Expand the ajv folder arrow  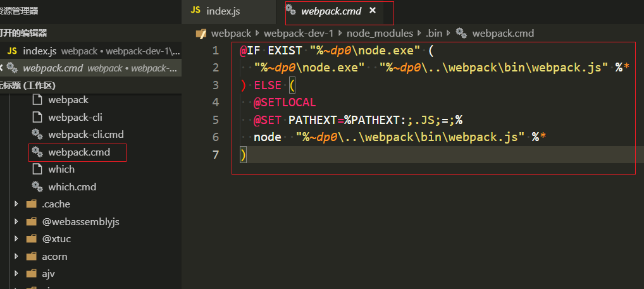[x=16, y=274]
